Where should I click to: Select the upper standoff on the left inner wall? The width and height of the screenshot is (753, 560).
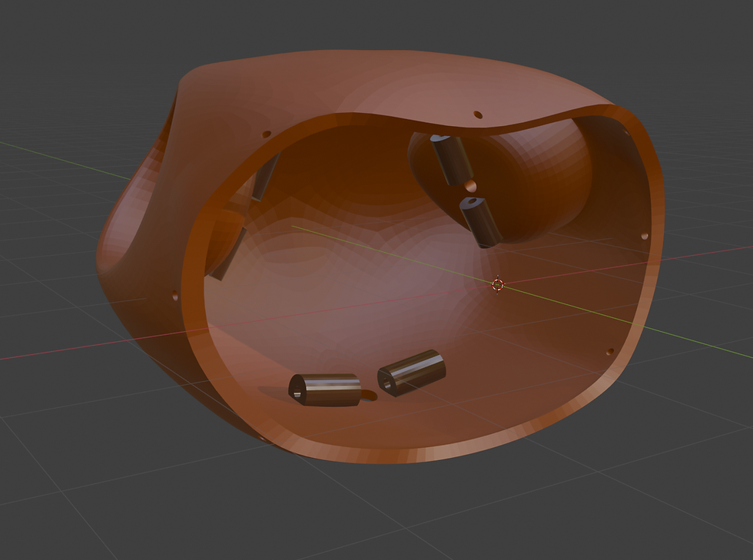click(265, 177)
